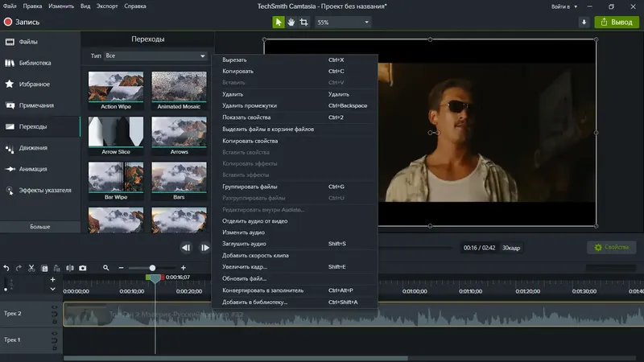Toggle visibility eye for Трек 1

(55, 335)
